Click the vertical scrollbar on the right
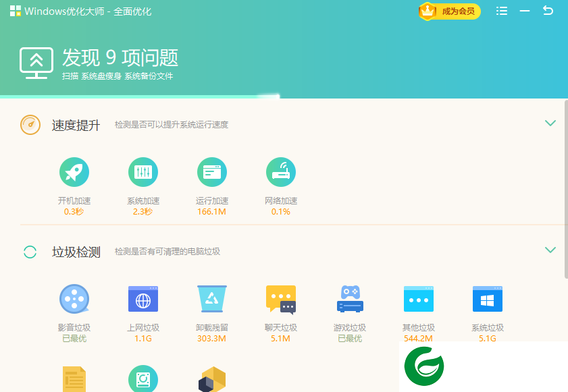Screen dimensions: 568x392 click(566, 189)
